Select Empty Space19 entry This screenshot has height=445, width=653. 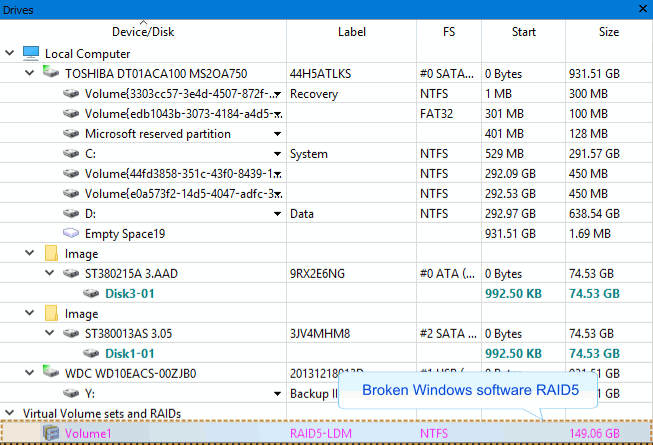pos(125,234)
